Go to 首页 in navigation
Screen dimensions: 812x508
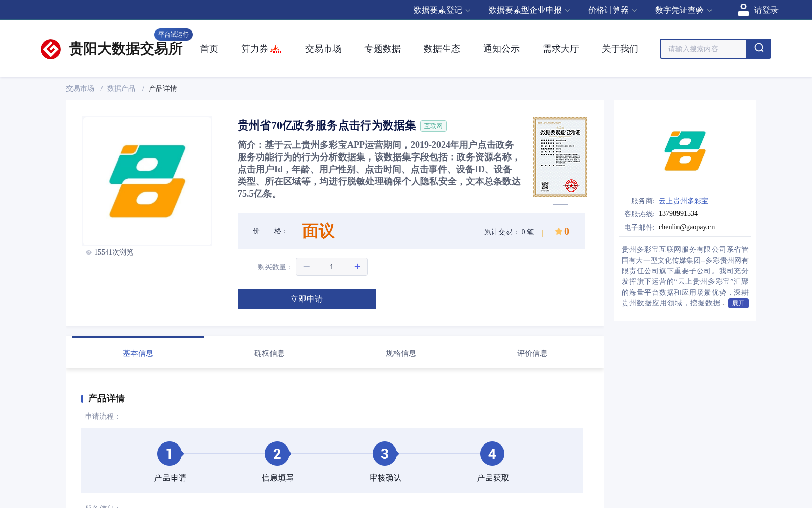[209, 49]
